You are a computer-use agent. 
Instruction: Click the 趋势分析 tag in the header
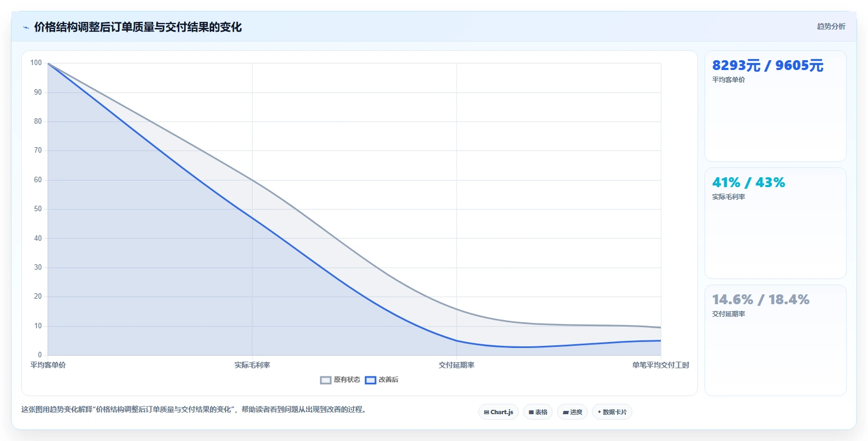(x=831, y=26)
